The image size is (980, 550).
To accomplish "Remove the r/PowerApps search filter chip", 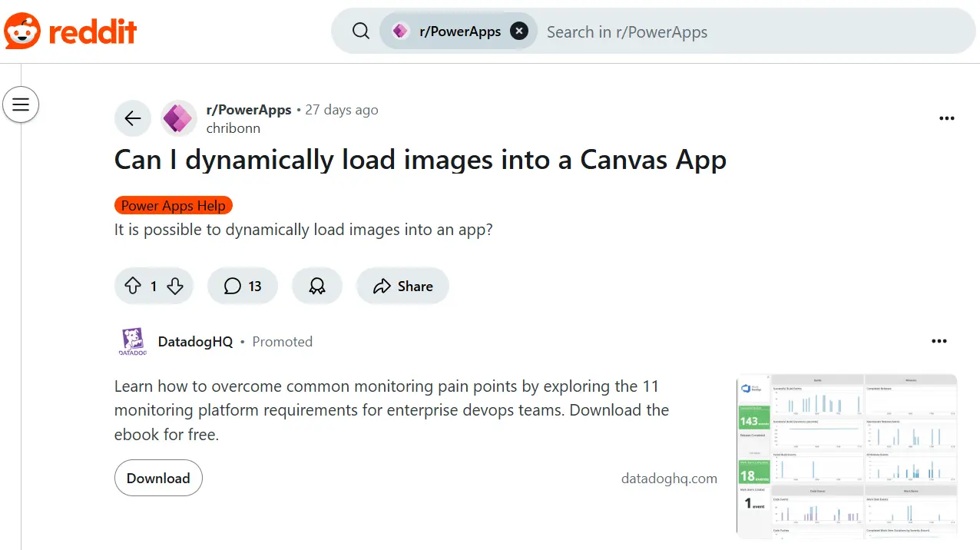I will (x=519, y=31).
